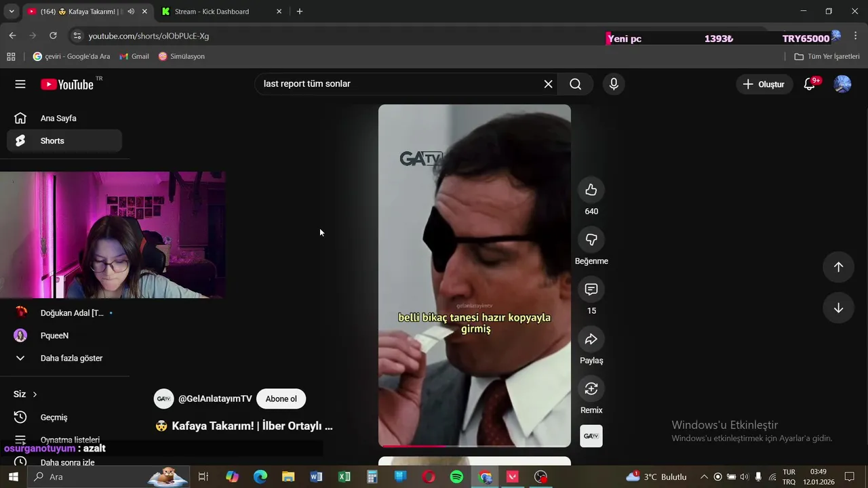
Task: Share the short via Paylaş
Action: (x=591, y=339)
